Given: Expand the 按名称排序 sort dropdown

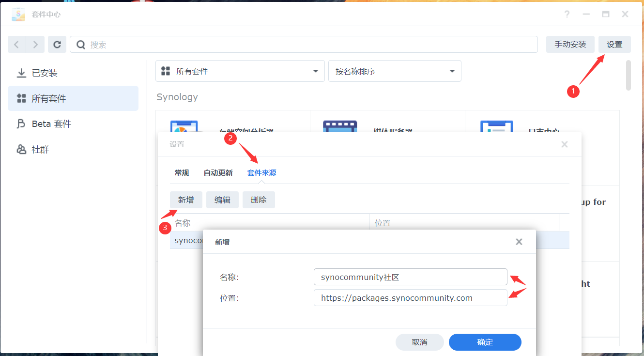Looking at the screenshot, I should point(395,71).
